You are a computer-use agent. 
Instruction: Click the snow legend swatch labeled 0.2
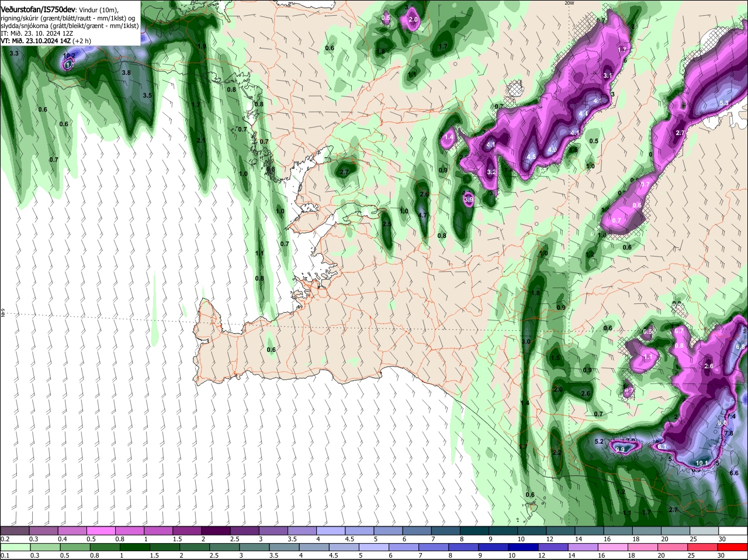[x=15, y=531]
